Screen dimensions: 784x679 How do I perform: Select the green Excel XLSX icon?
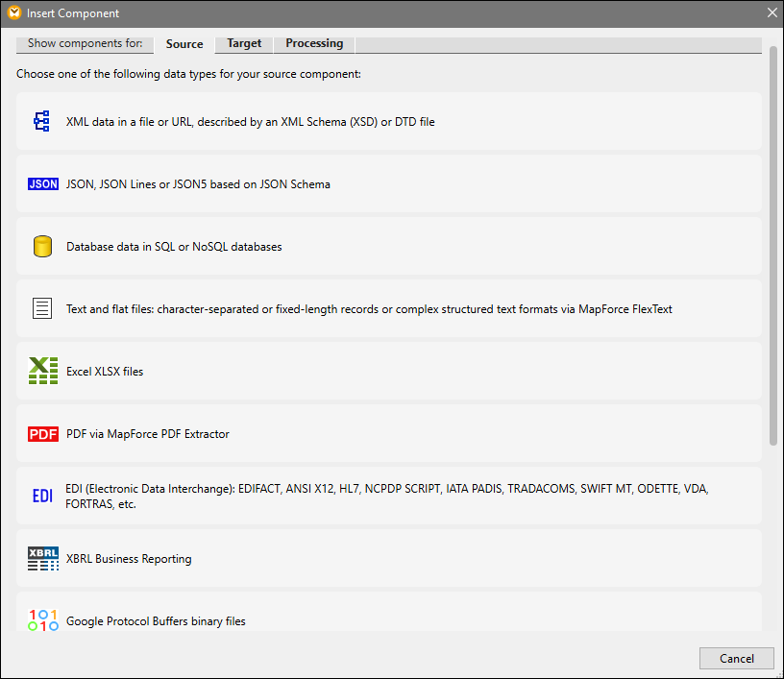coord(43,371)
